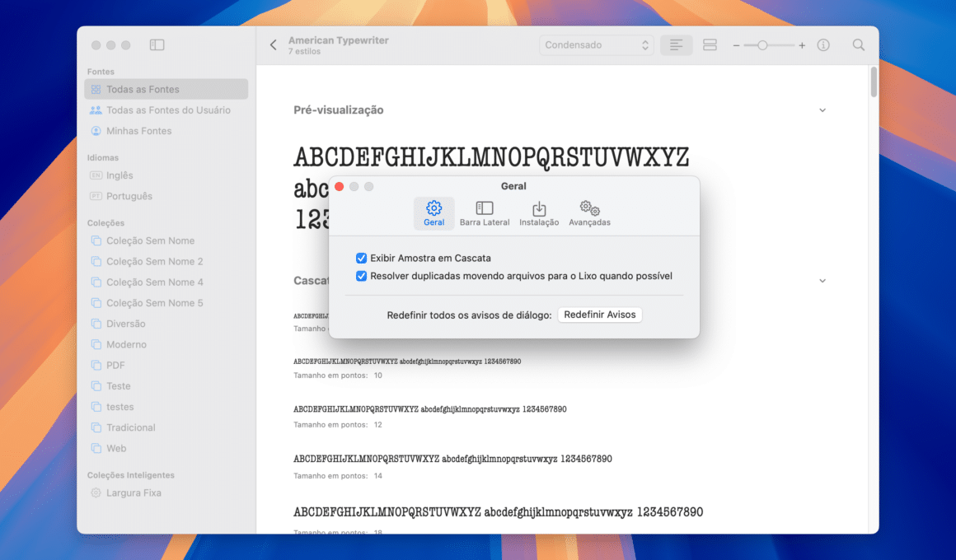Click the EN badge icon beside Inglês
956x560 pixels.
point(96,175)
